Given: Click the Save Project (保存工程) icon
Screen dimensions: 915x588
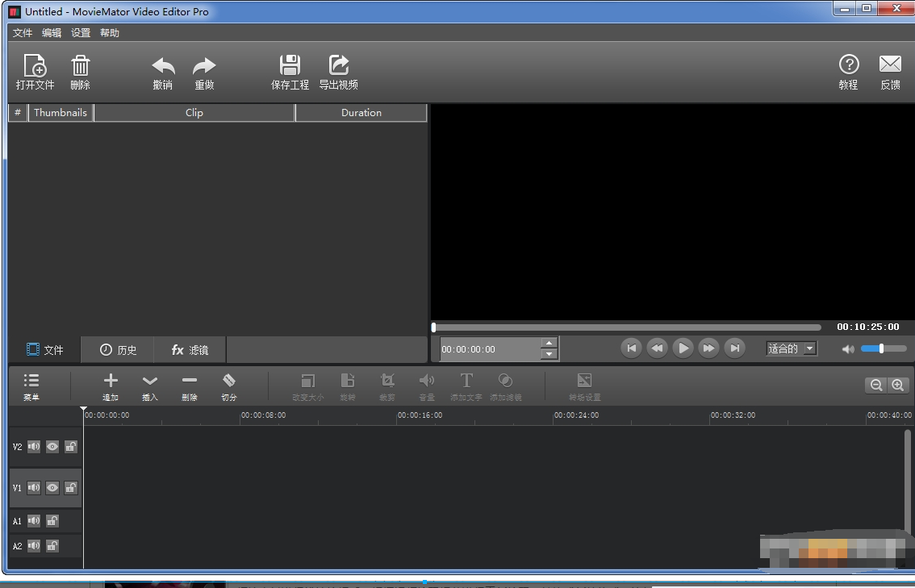Looking at the screenshot, I should [x=290, y=66].
